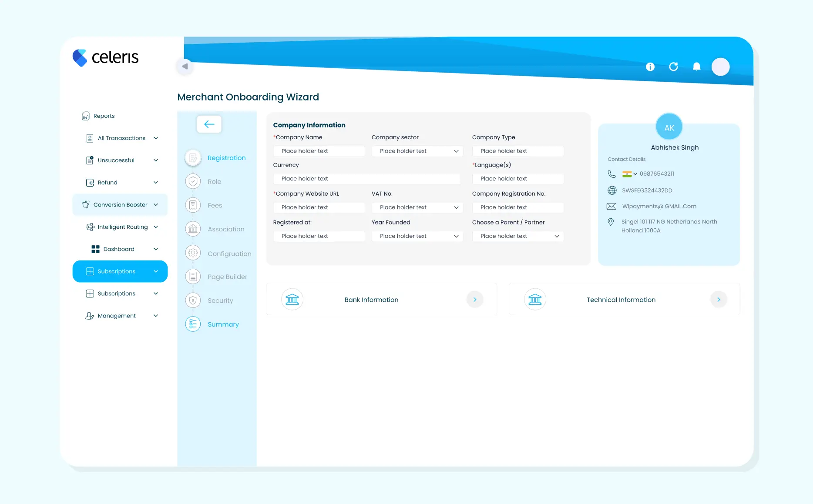This screenshot has height=504, width=813.
Task: Open the notifications bell
Action: 696,67
